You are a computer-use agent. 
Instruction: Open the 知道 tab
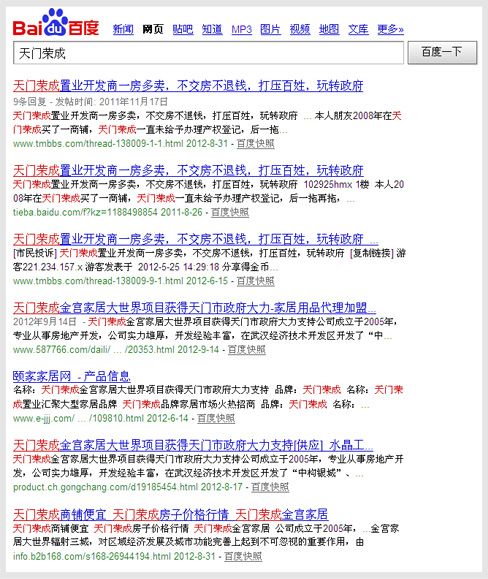(x=212, y=29)
